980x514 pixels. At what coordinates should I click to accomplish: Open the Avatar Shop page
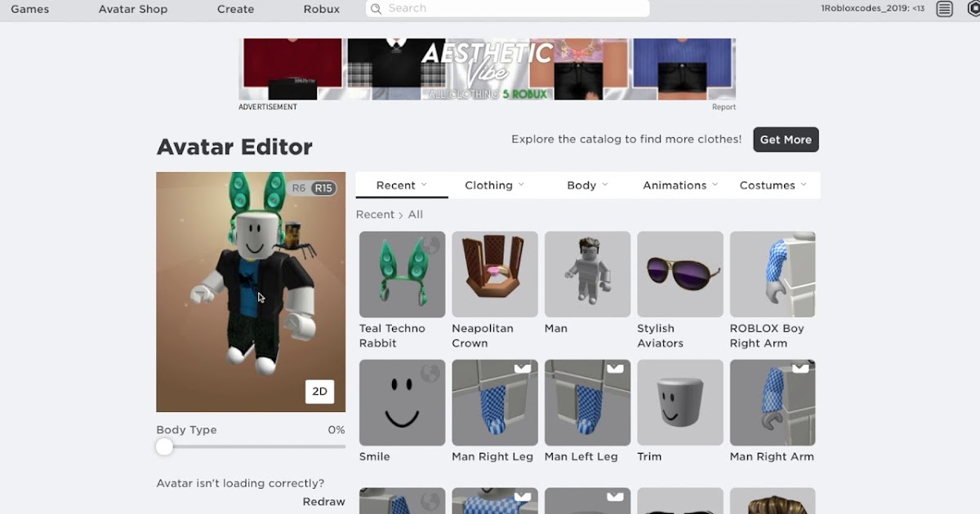pos(133,9)
